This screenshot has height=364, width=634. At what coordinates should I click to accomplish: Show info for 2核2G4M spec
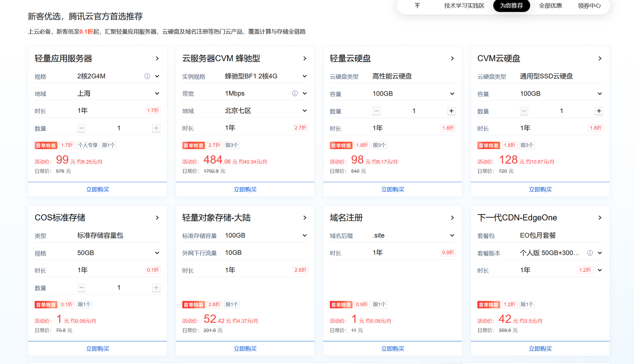pyautogui.click(x=147, y=76)
